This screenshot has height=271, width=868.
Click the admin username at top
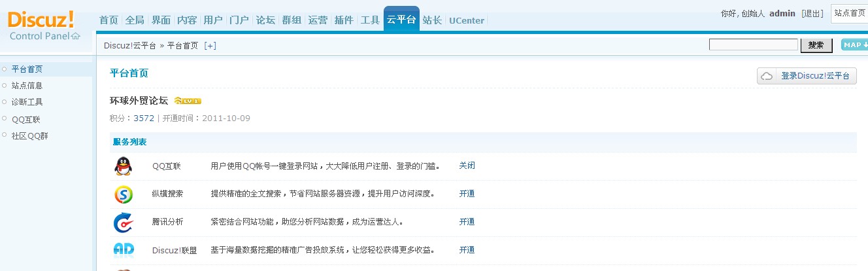click(782, 13)
